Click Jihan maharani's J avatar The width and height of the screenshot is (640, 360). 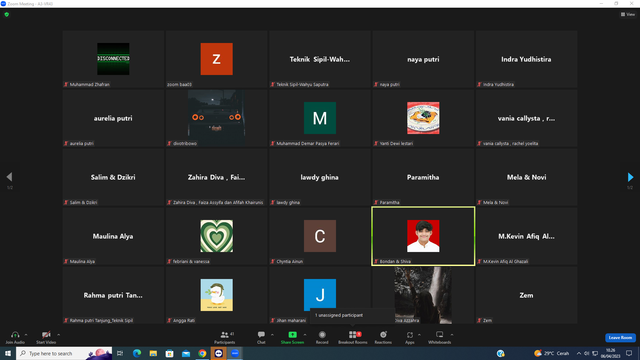pyautogui.click(x=320, y=295)
